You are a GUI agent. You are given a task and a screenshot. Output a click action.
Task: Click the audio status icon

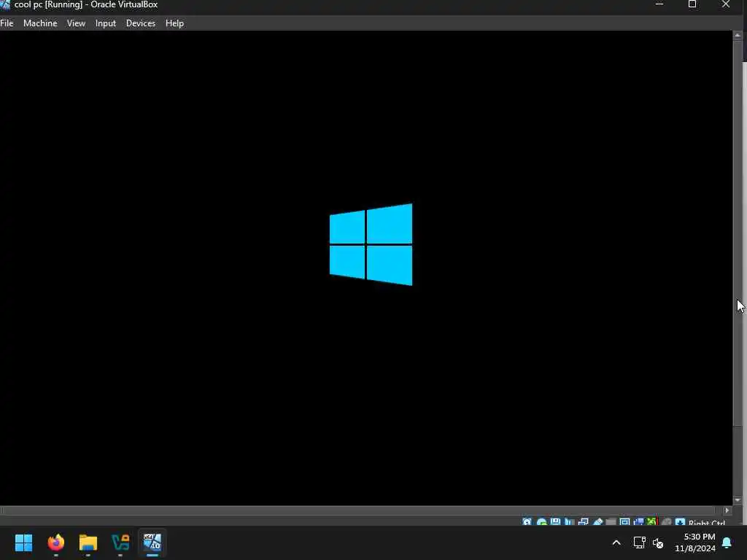tap(569, 522)
